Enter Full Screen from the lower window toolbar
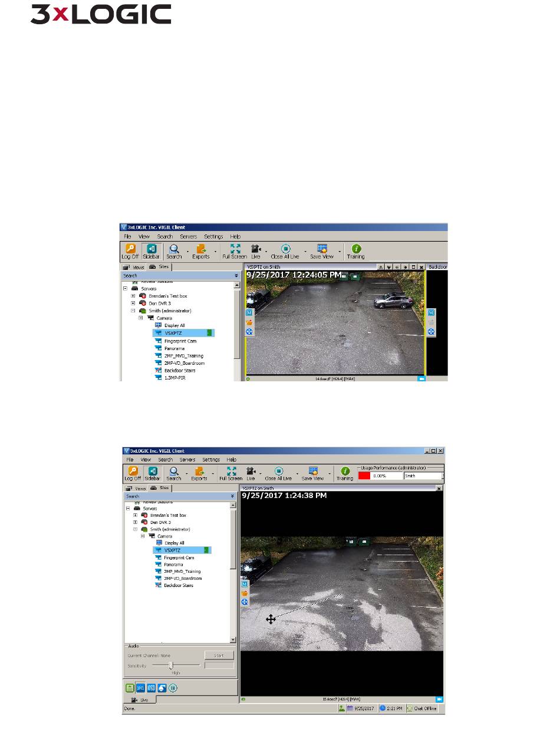This screenshot has width=560, height=752. point(230,474)
